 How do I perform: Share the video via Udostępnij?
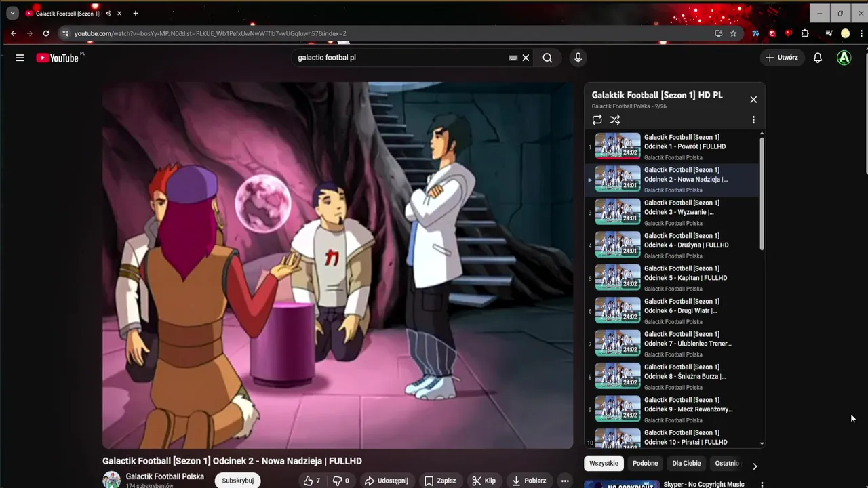(x=387, y=481)
